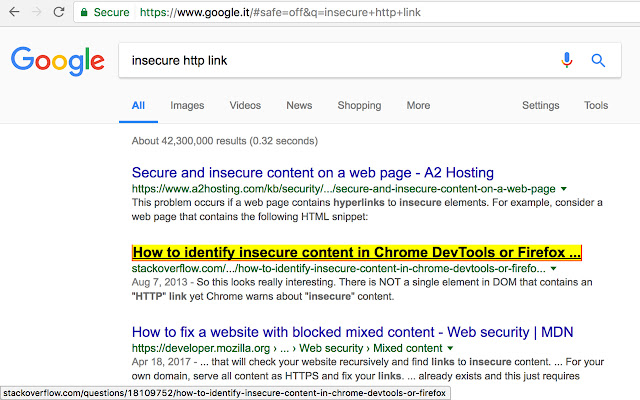Expand the developer.mozilla.org result dropdown arrow

(450, 348)
